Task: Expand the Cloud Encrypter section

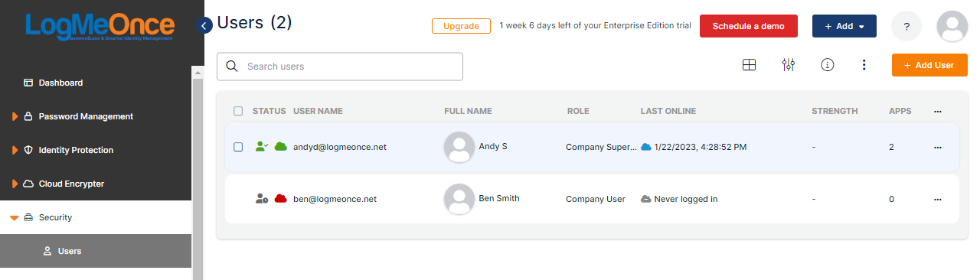Action: [15, 184]
